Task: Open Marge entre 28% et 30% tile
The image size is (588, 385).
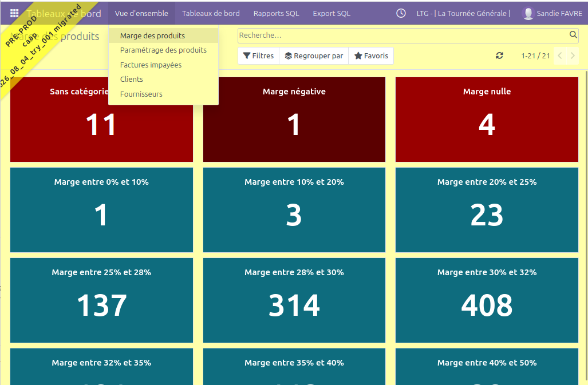Action: 294,300
